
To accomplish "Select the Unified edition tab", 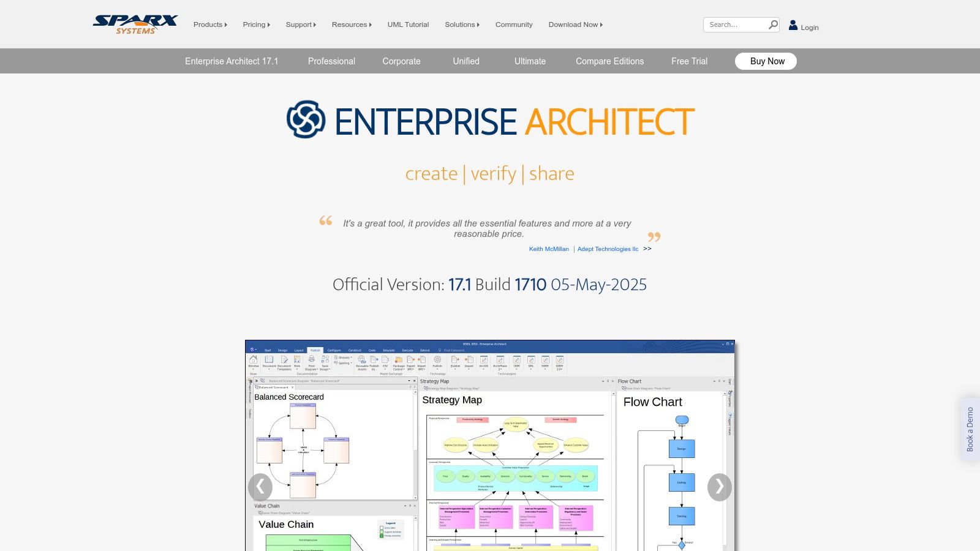I will coord(466,61).
